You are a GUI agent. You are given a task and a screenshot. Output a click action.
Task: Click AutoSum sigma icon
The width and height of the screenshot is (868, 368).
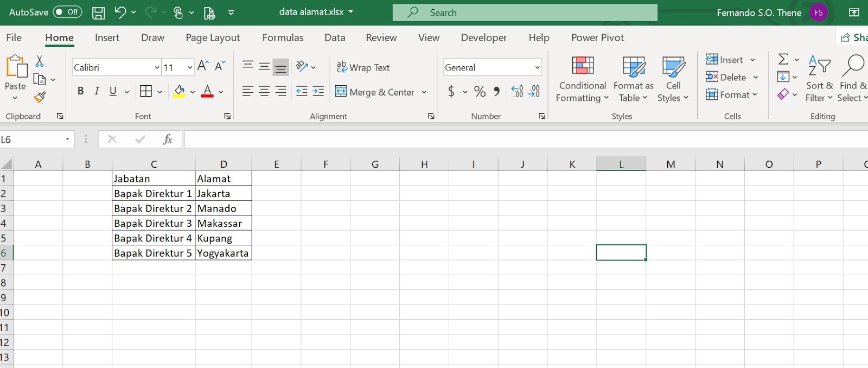(x=783, y=59)
